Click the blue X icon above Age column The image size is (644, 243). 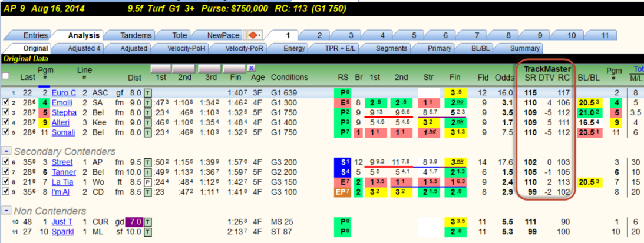(252, 68)
